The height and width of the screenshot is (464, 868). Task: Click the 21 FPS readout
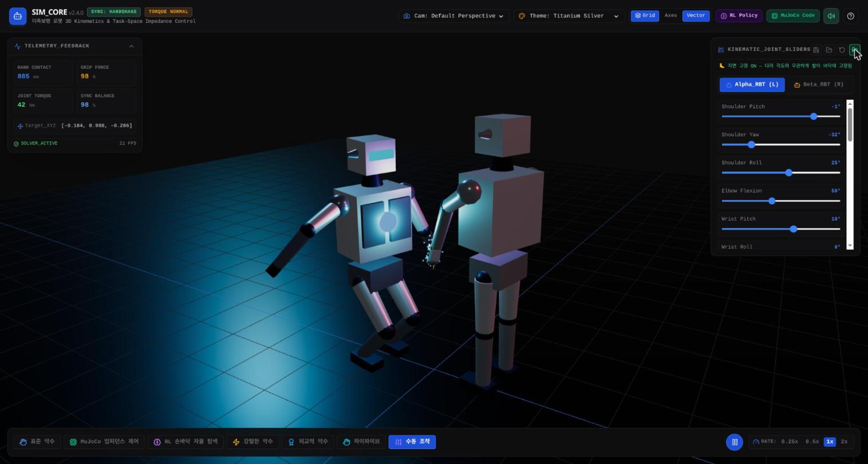click(x=128, y=143)
